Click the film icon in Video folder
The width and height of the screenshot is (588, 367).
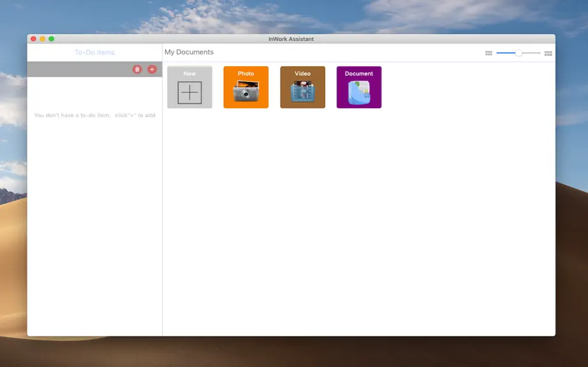pos(303,91)
